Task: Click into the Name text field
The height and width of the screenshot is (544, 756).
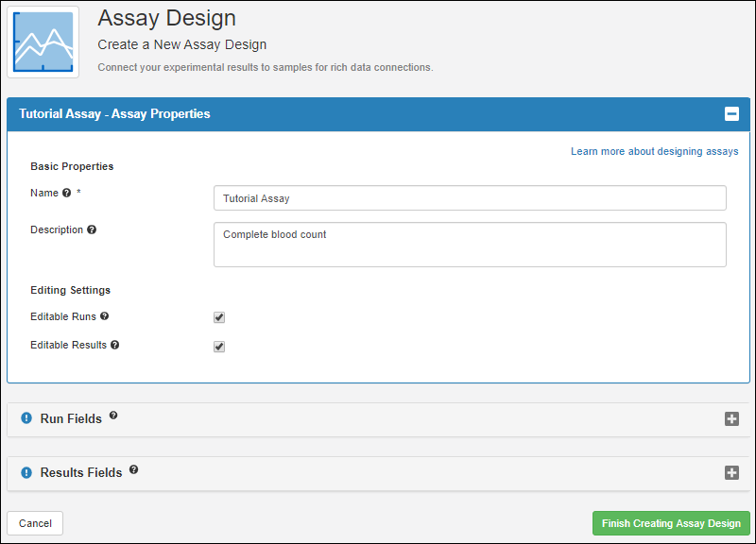Action: [470, 198]
